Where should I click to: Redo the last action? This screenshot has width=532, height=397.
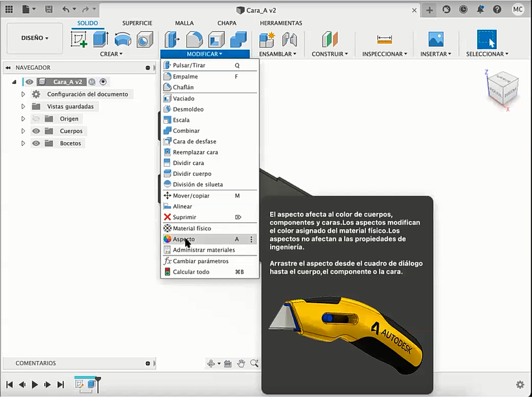pos(85,10)
